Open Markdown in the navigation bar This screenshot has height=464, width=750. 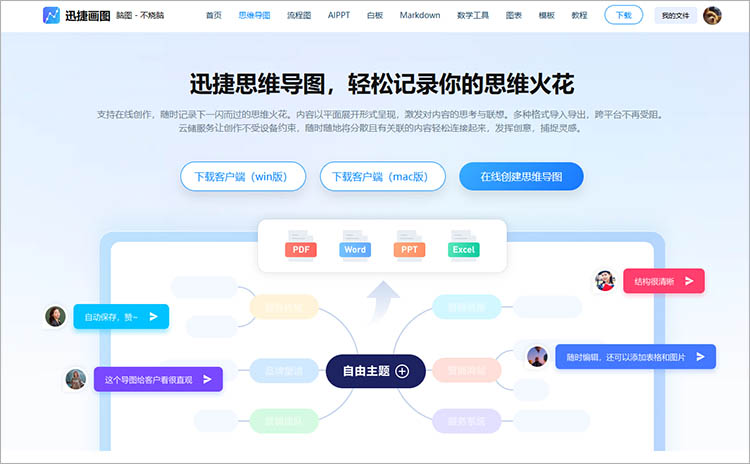(420, 15)
